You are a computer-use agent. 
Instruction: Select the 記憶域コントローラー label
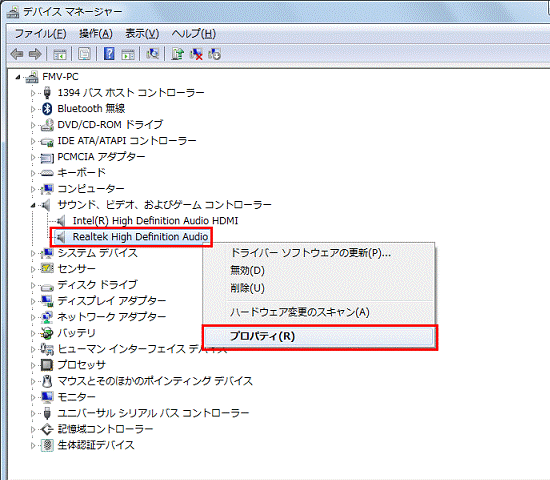tap(105, 429)
